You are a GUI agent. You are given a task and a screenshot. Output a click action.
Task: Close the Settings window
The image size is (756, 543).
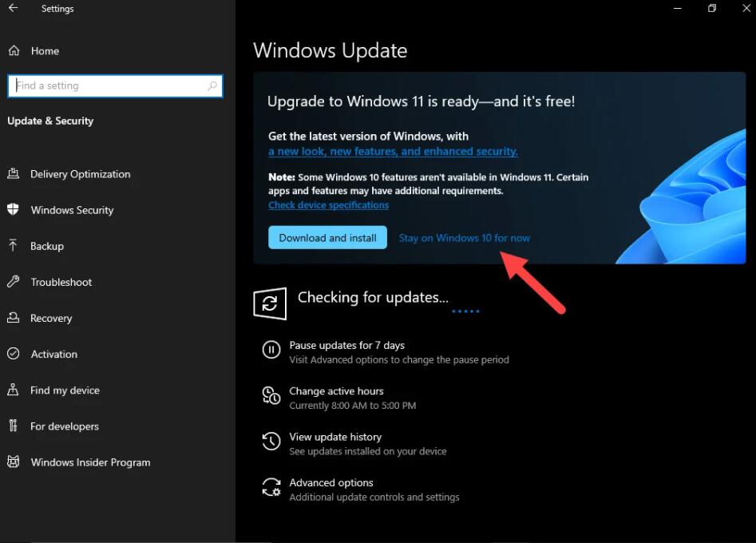click(746, 8)
